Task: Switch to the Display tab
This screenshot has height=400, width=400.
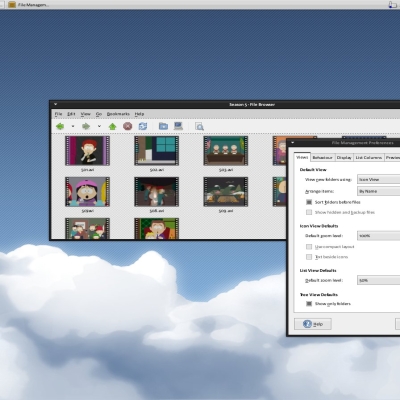Action: point(344,158)
